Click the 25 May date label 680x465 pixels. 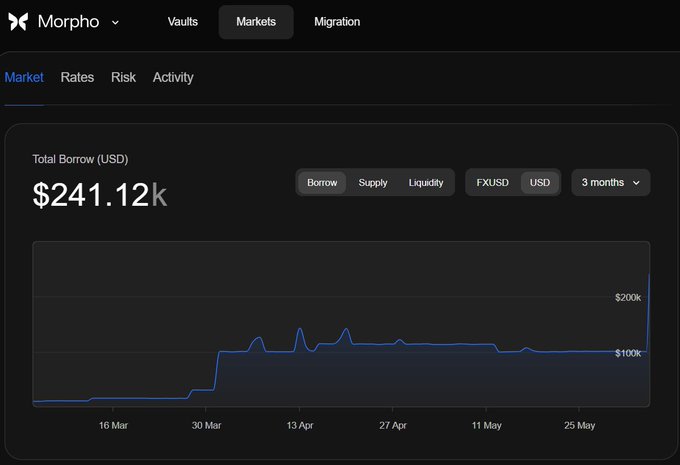tap(579, 426)
